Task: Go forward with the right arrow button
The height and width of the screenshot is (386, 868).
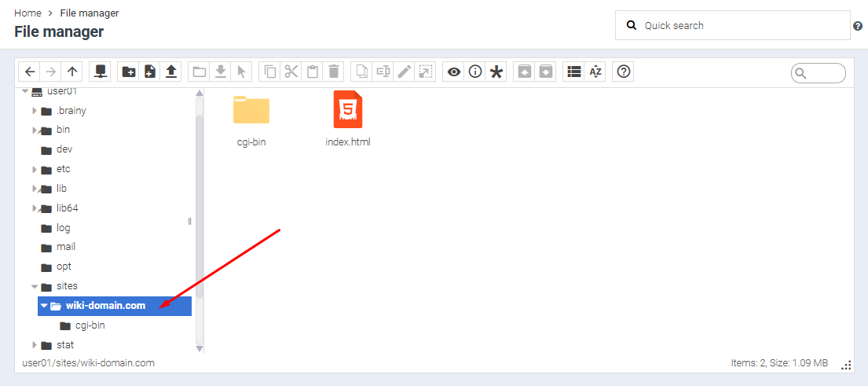Action: (51, 72)
